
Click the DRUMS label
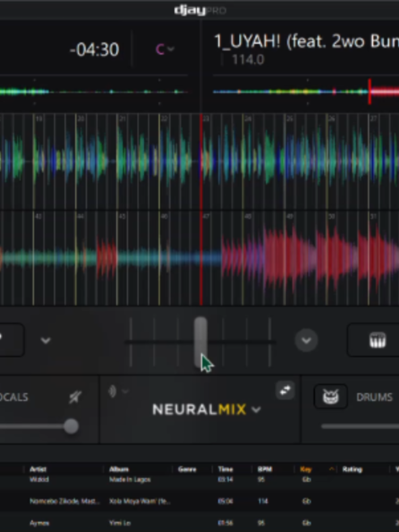coord(374,397)
